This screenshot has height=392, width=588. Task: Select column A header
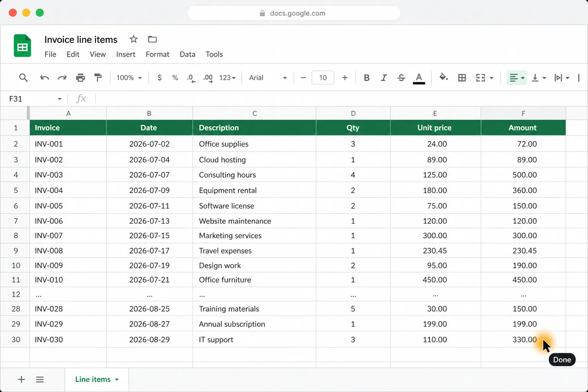(x=68, y=113)
